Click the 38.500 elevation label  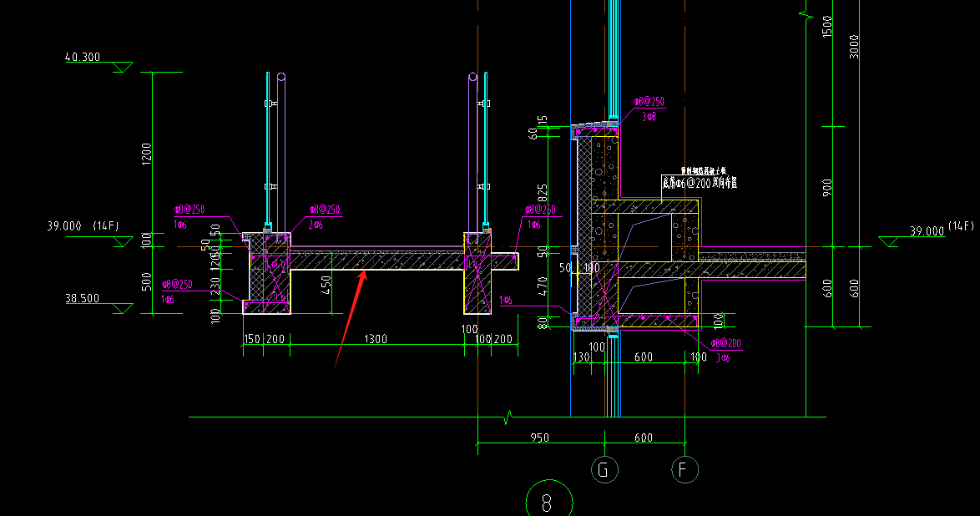[x=83, y=298]
